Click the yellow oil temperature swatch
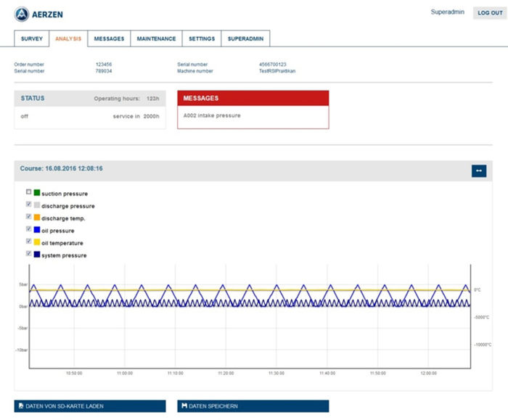The height and width of the screenshot is (420, 508). coord(37,242)
